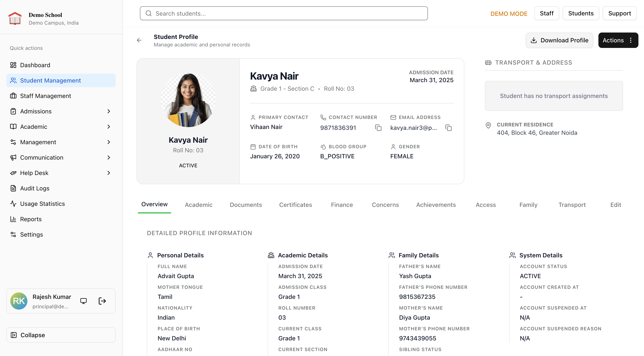Switch to the Documents tab
The height and width of the screenshot is (356, 644).
246,205
